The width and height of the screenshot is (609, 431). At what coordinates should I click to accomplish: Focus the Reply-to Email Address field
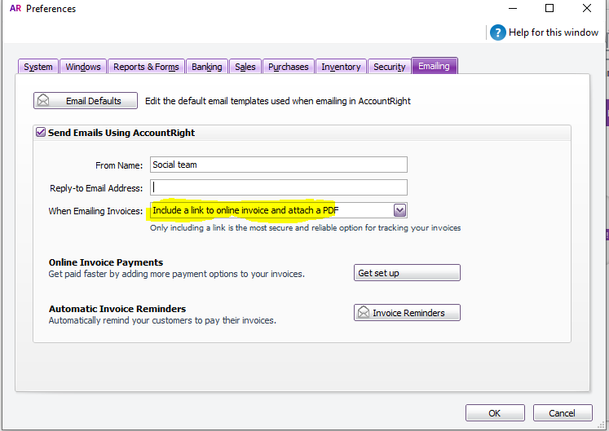tap(278, 187)
